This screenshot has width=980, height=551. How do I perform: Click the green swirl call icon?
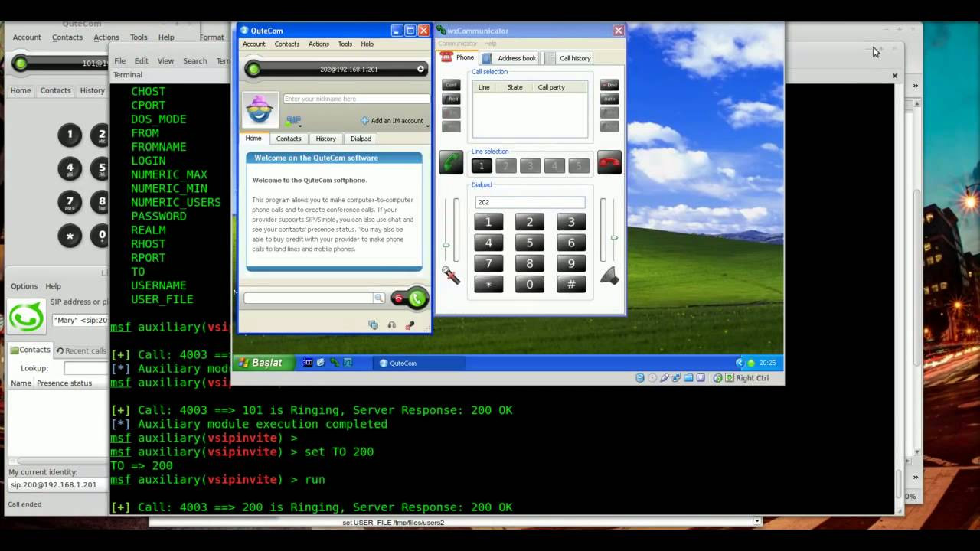click(x=27, y=317)
